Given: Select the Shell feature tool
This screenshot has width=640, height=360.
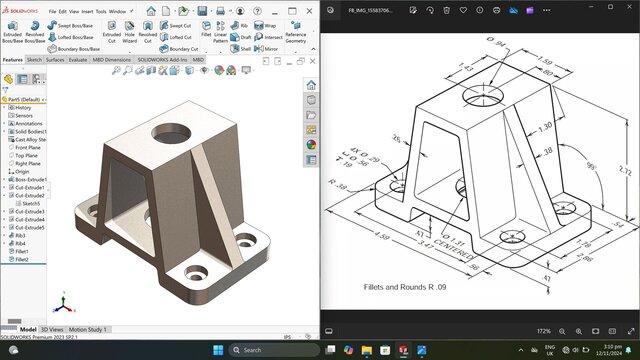Looking at the screenshot, I should [240, 49].
